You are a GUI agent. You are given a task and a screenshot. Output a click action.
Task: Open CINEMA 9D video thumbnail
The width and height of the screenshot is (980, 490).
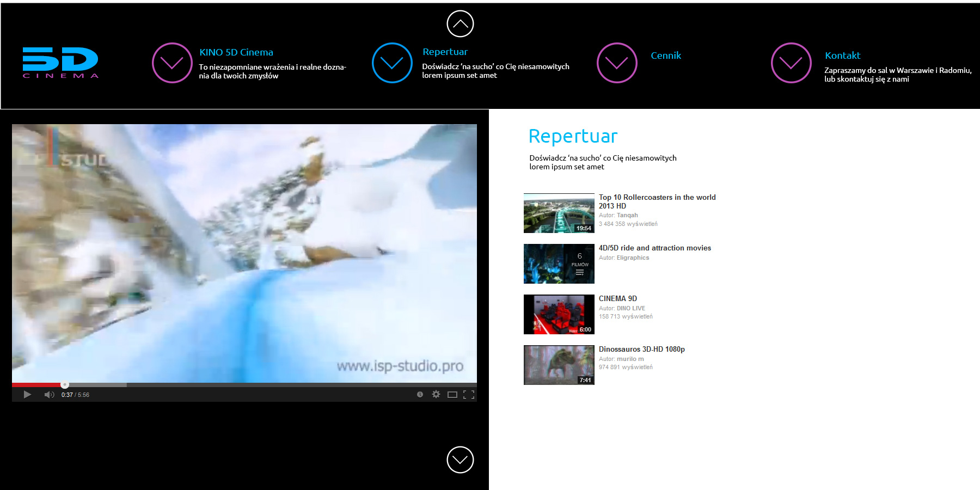coord(559,315)
